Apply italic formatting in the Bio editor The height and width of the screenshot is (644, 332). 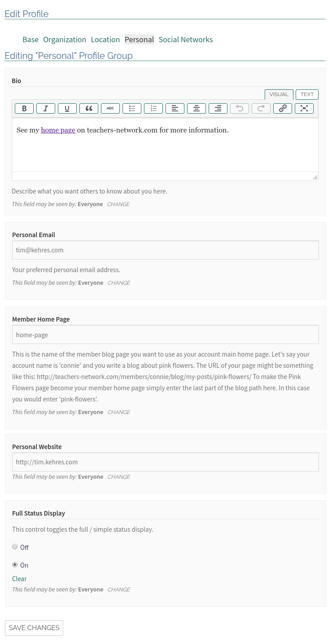[46, 108]
